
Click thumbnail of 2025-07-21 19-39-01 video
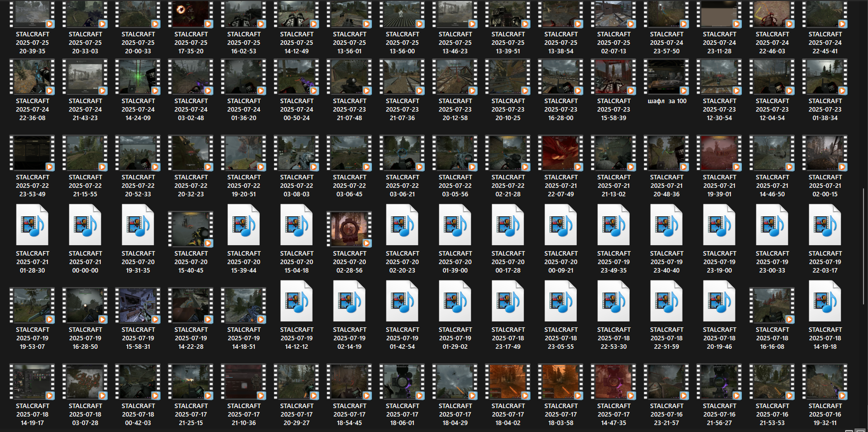[x=719, y=153]
